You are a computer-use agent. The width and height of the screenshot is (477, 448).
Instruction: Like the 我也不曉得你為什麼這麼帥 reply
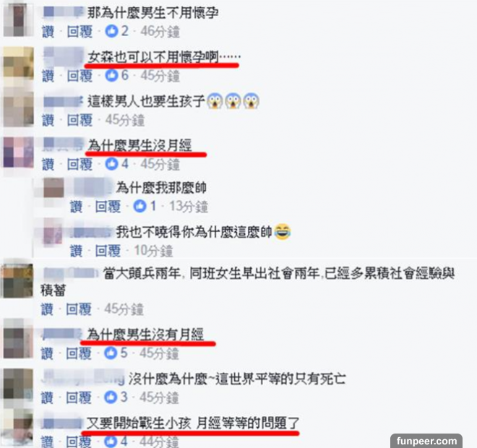click(77, 251)
